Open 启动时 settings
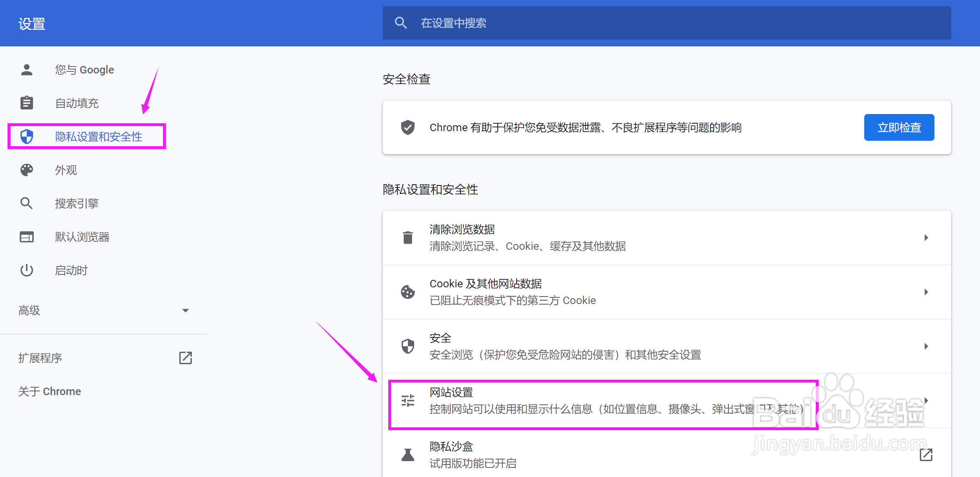980x477 pixels. click(71, 270)
